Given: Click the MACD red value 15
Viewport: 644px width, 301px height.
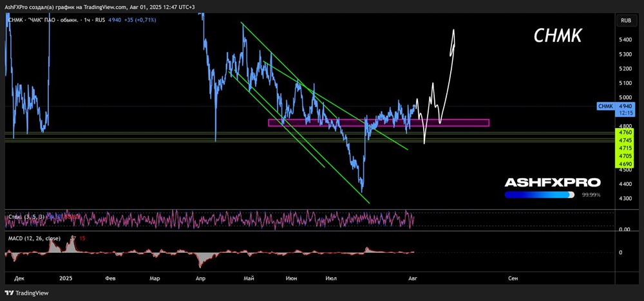Looking at the screenshot, I should 82,238.
